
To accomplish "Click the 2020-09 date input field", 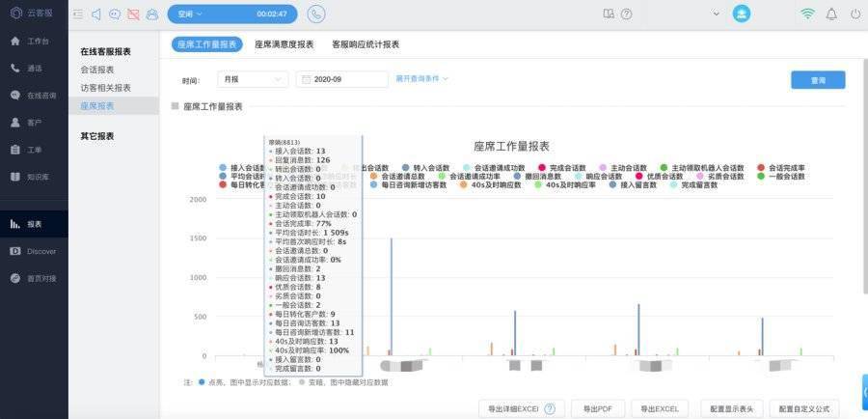I will tap(342, 79).
